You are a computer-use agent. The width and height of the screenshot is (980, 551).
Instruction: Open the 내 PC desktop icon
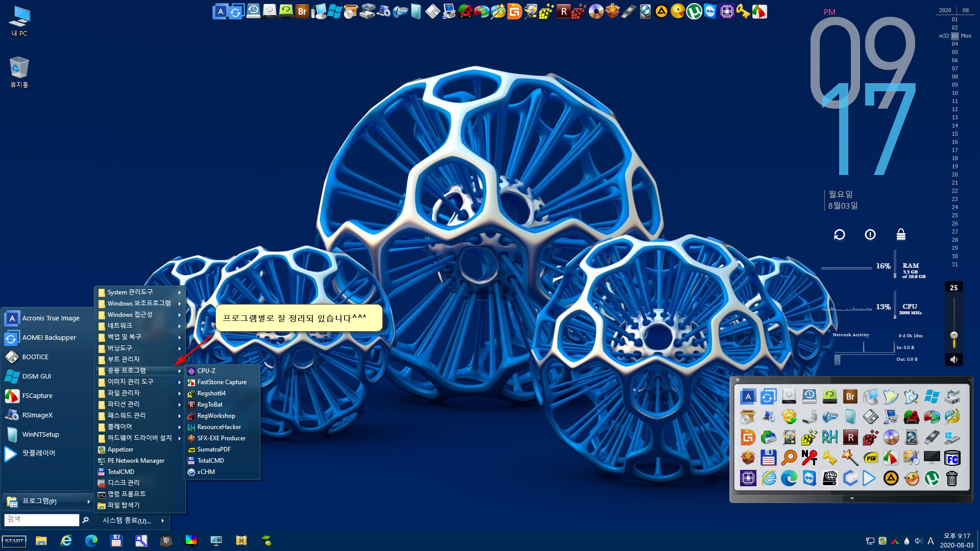[x=19, y=21]
